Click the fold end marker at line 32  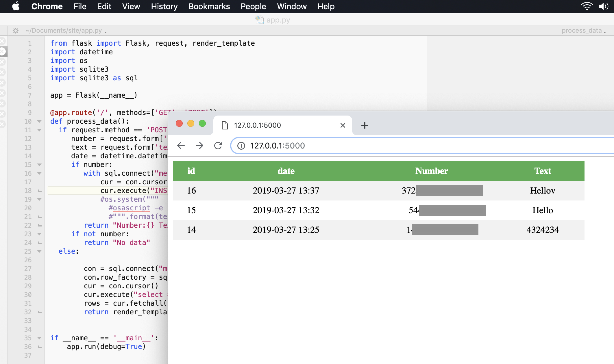(x=40, y=312)
